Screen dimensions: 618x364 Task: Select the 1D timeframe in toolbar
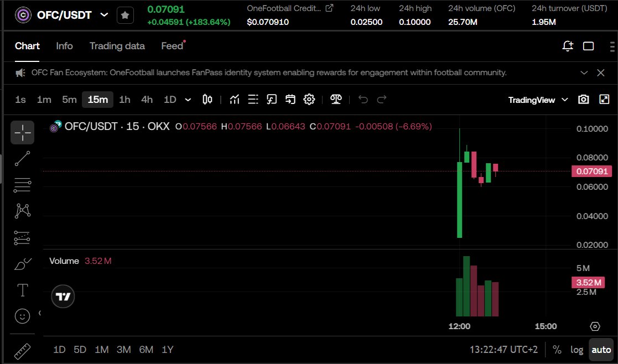tap(170, 100)
